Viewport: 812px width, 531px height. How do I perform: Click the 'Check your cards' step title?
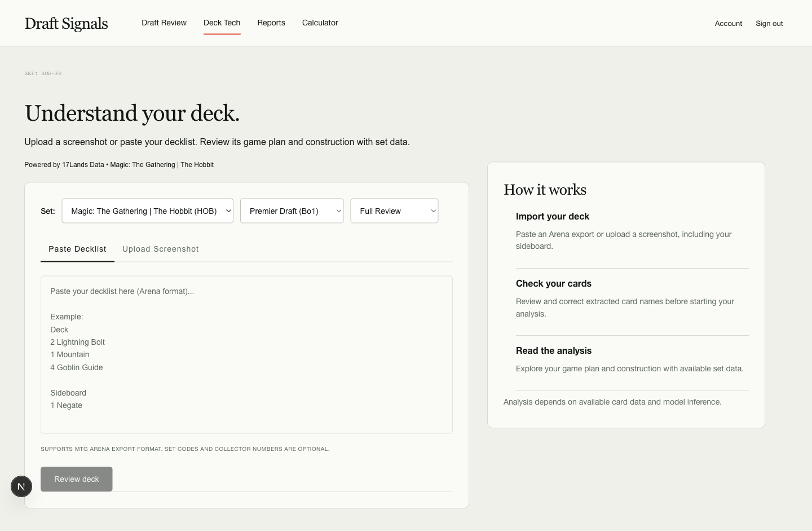pos(554,283)
